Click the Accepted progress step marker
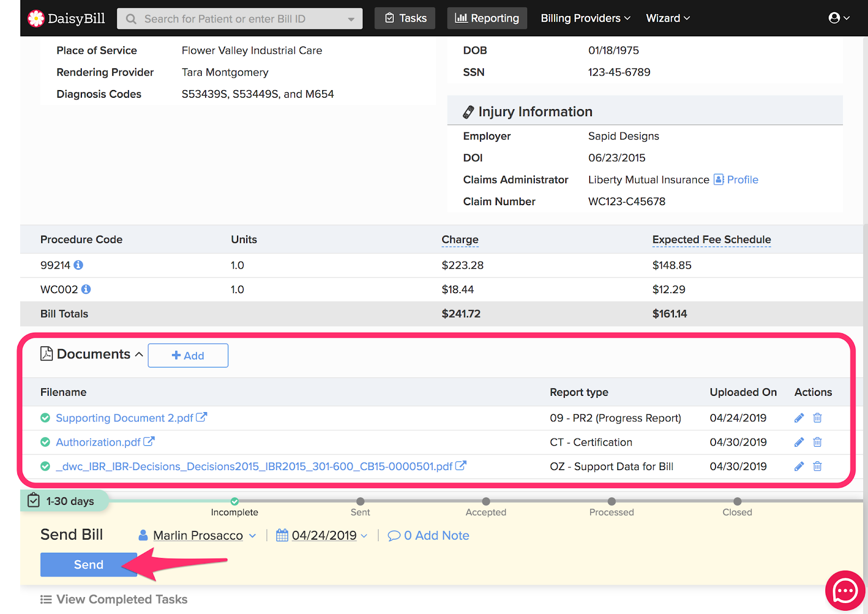The width and height of the screenshot is (868, 614). [486, 502]
